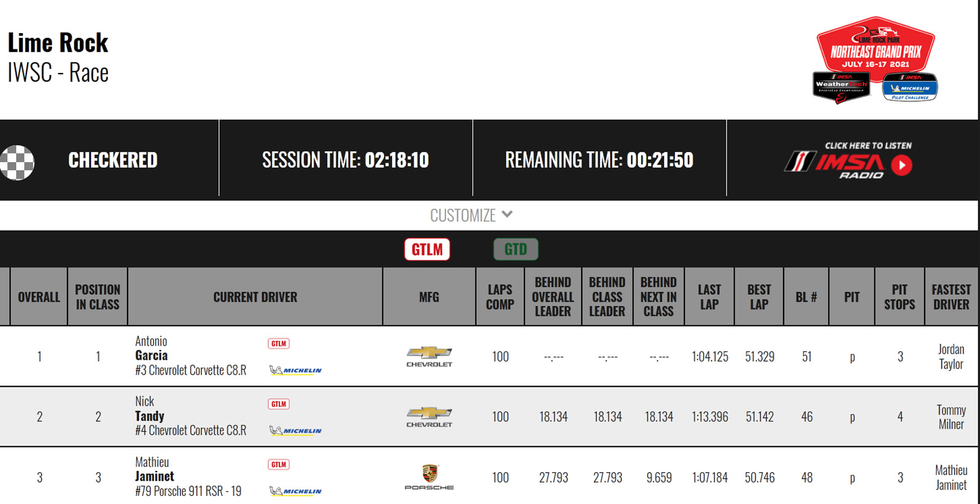
Task: Click the Chevrolet logo for car #4
Action: (x=429, y=416)
